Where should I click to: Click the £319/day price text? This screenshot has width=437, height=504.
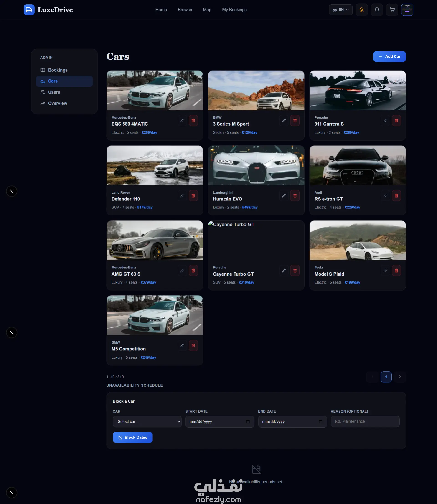pos(246,282)
